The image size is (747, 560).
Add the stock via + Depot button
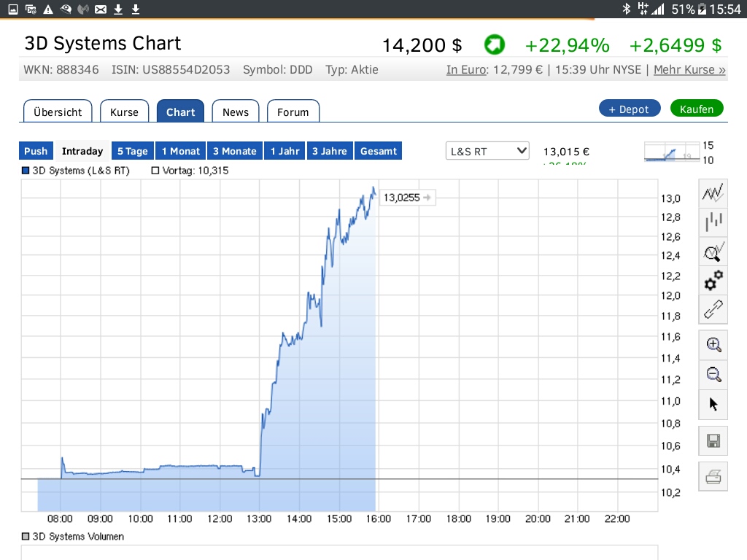[x=629, y=109]
